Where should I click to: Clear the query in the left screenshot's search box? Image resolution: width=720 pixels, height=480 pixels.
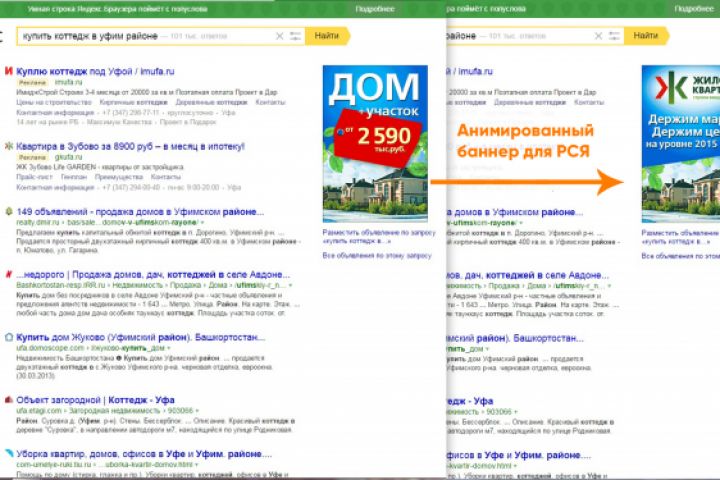click(279, 36)
